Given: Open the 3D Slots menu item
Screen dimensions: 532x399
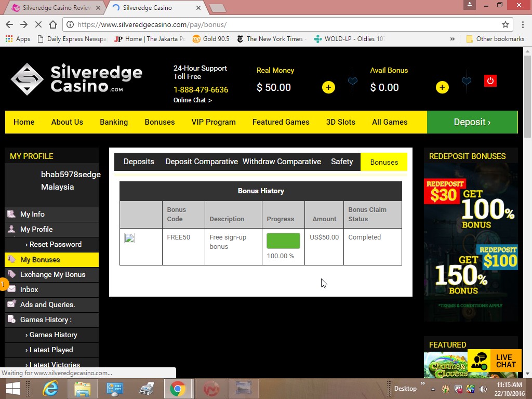Looking at the screenshot, I should [341, 122].
